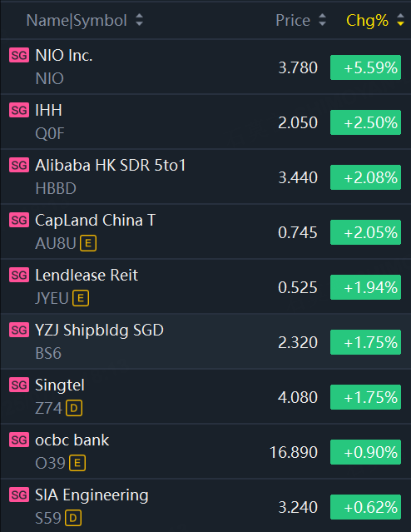The image size is (411, 532).
Task: Toggle Chg% column sort order
Action: point(400,20)
